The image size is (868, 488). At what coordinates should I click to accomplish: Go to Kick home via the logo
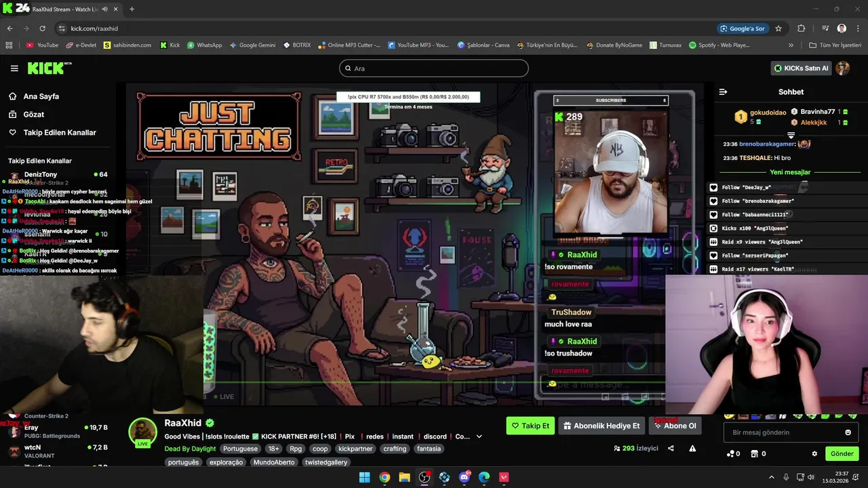pos(49,68)
